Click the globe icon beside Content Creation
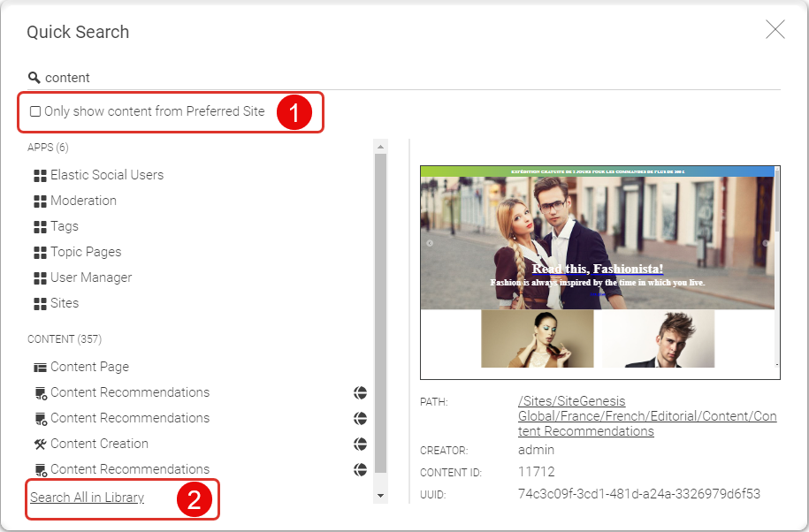 point(360,444)
